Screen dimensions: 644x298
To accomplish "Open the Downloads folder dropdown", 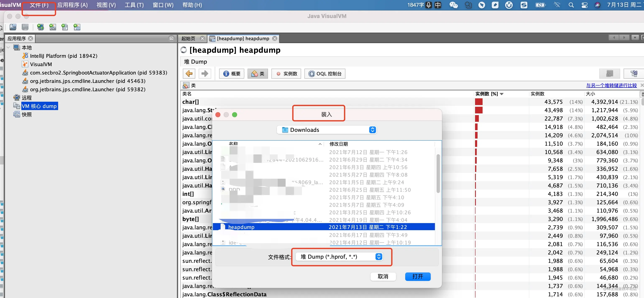I will pos(327,130).
